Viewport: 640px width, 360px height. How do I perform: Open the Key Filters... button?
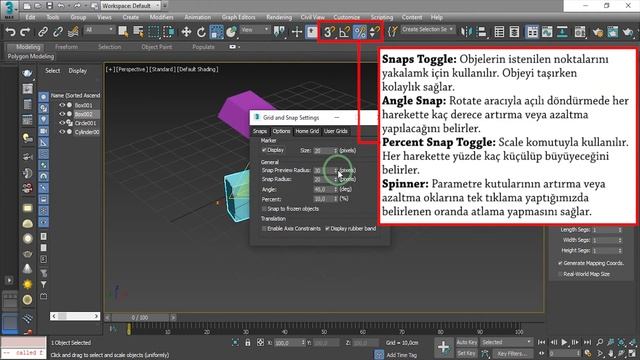(512, 353)
